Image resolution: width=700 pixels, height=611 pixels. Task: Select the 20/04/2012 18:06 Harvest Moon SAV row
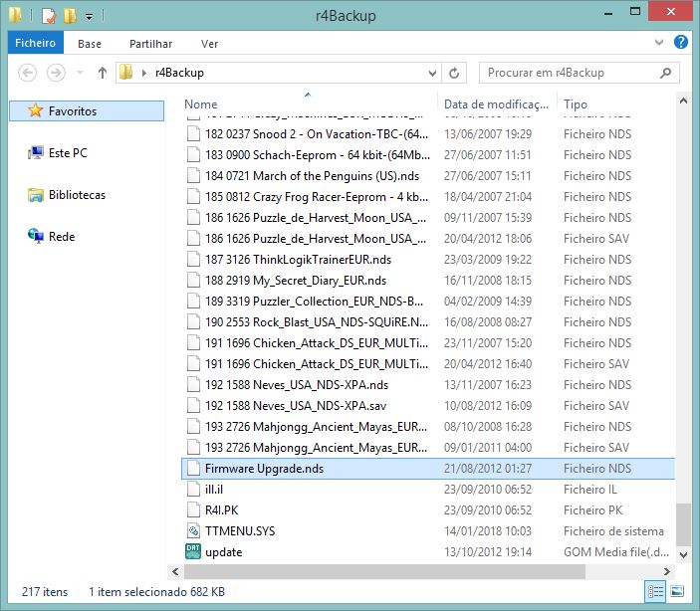point(428,239)
